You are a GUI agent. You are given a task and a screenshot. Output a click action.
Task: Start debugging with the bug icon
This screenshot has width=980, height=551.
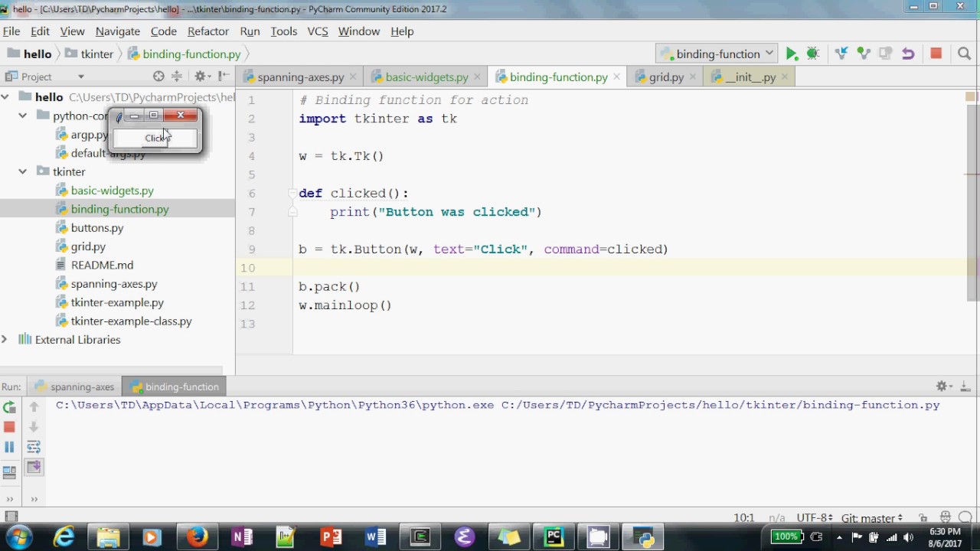point(813,54)
